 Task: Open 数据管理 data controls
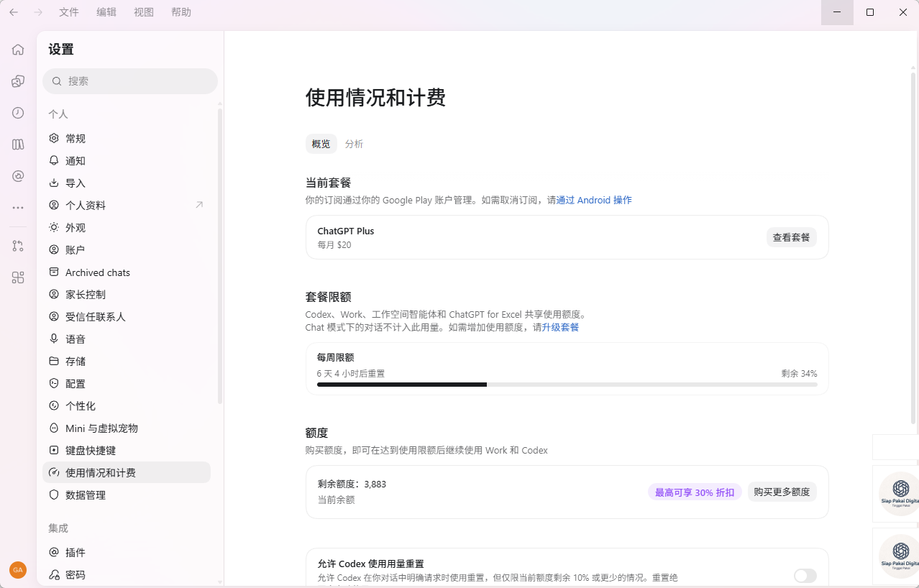(x=127, y=495)
